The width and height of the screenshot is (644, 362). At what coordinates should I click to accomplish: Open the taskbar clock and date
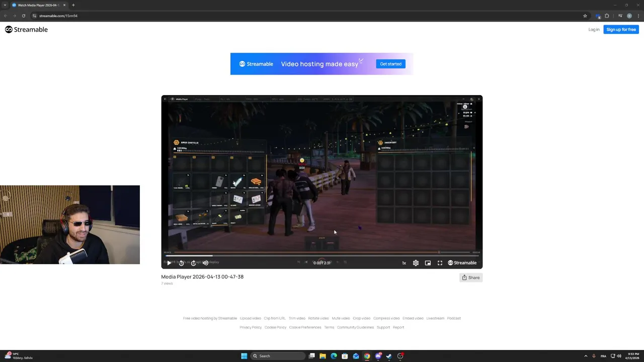pyautogui.click(x=633, y=356)
